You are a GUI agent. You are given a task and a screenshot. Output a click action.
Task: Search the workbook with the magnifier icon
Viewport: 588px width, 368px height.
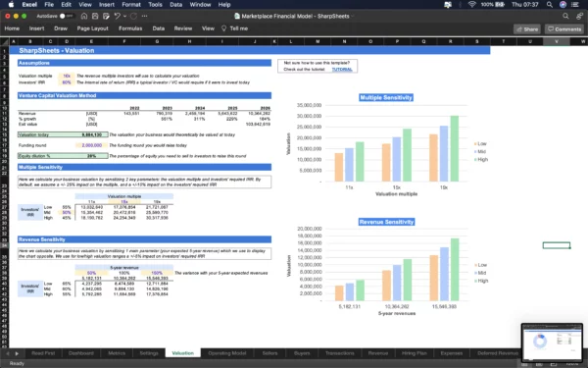click(x=565, y=16)
